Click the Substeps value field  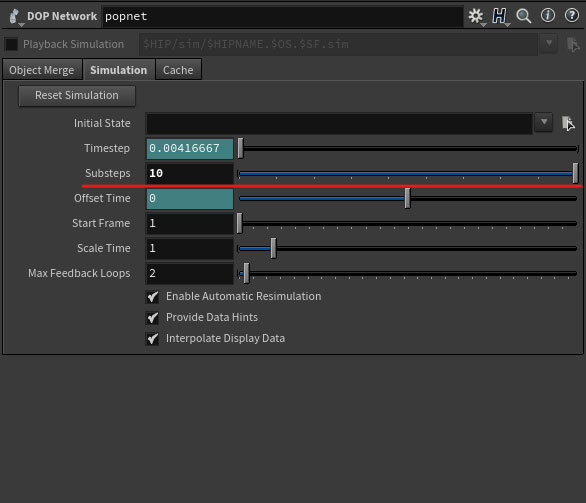pos(190,173)
